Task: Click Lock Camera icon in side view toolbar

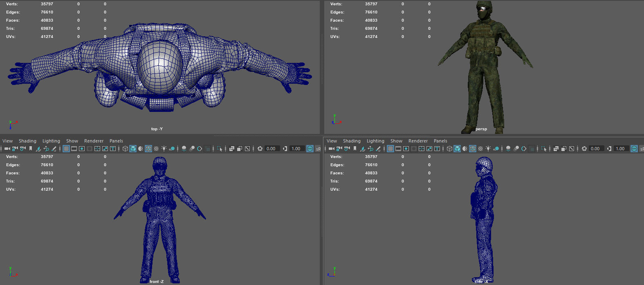Action: (339, 149)
